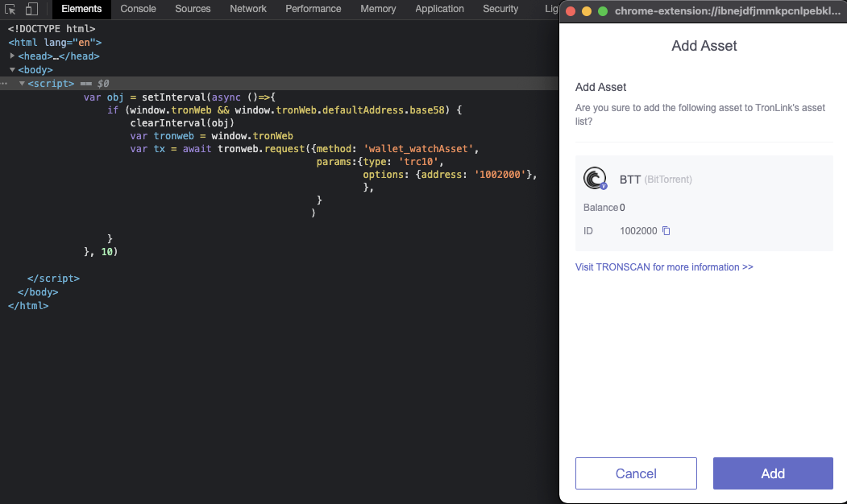Collapse the body element node

coord(12,69)
